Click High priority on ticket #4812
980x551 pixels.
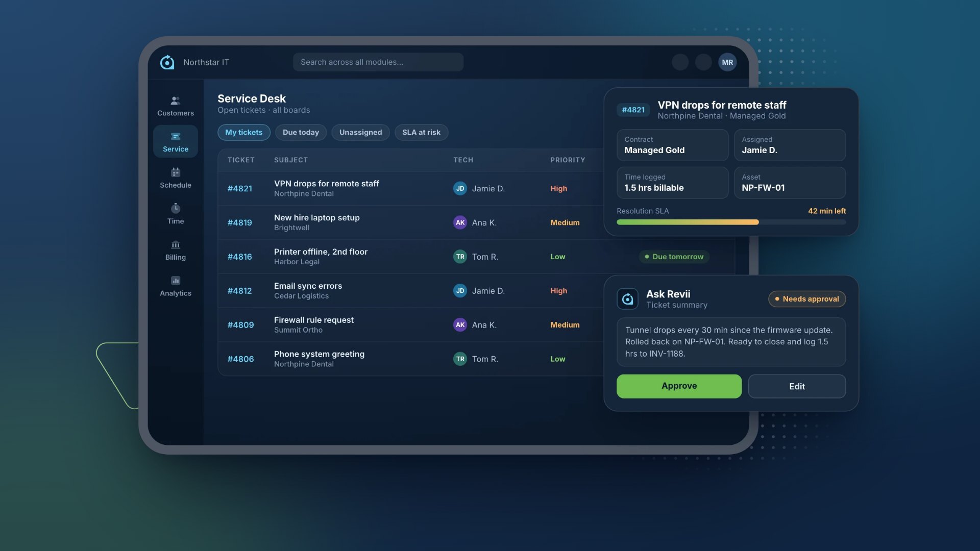(x=558, y=291)
